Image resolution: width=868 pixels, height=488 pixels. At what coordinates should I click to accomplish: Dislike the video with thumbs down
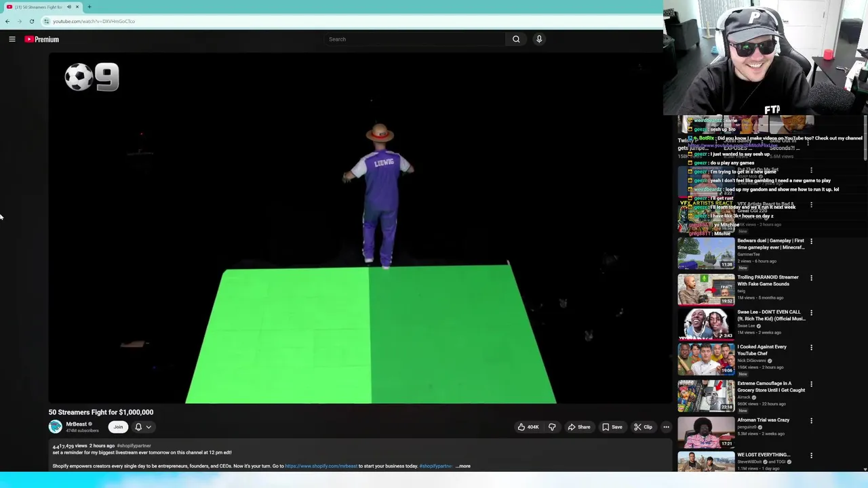point(552,427)
